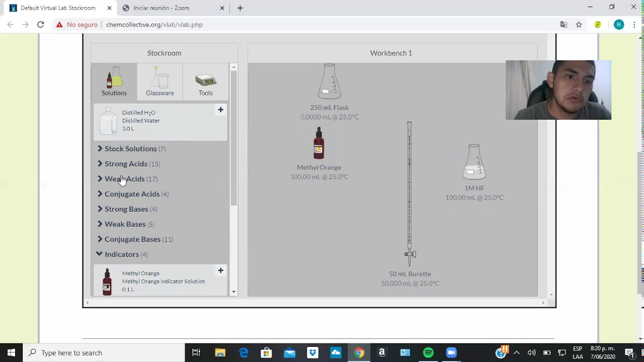The width and height of the screenshot is (644, 362).
Task: Open a new browser tab
Action: click(240, 8)
